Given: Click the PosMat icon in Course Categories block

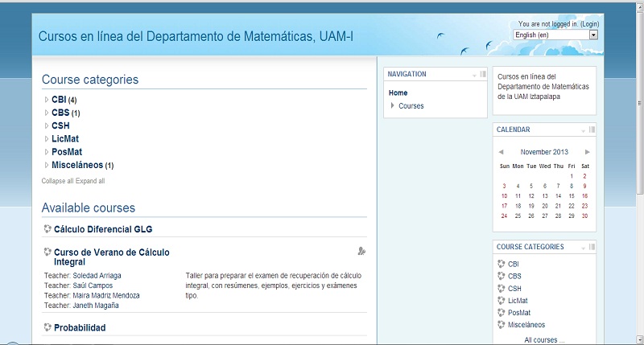Looking at the screenshot, I should [x=501, y=312].
